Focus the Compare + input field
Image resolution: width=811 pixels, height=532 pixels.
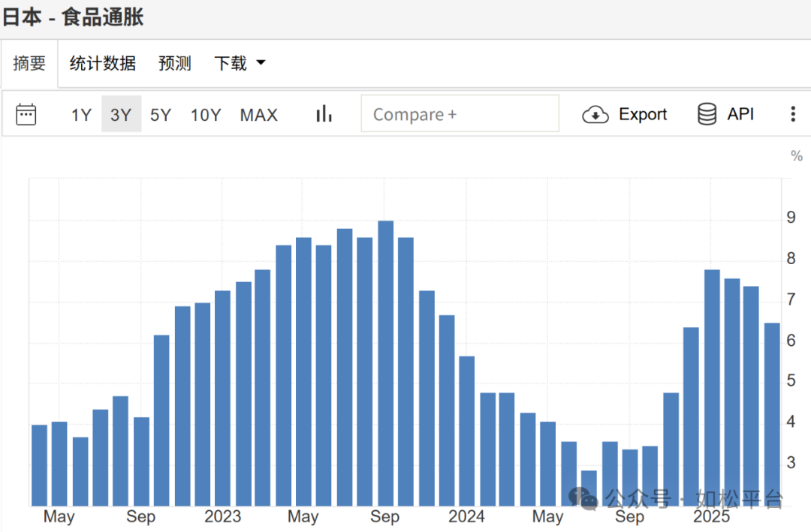(x=460, y=113)
